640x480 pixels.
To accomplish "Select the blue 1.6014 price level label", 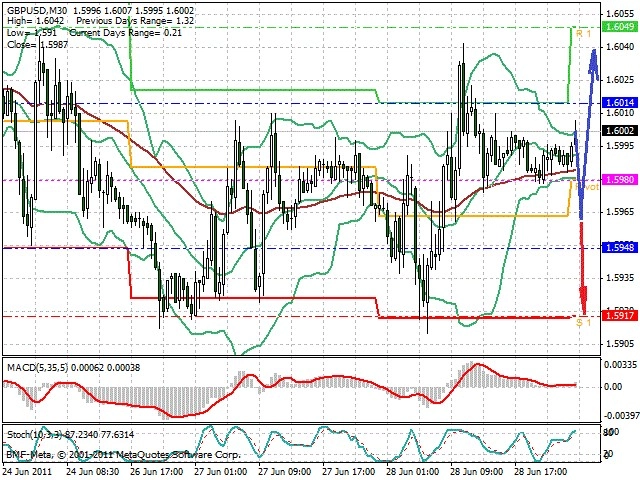I will coord(620,102).
